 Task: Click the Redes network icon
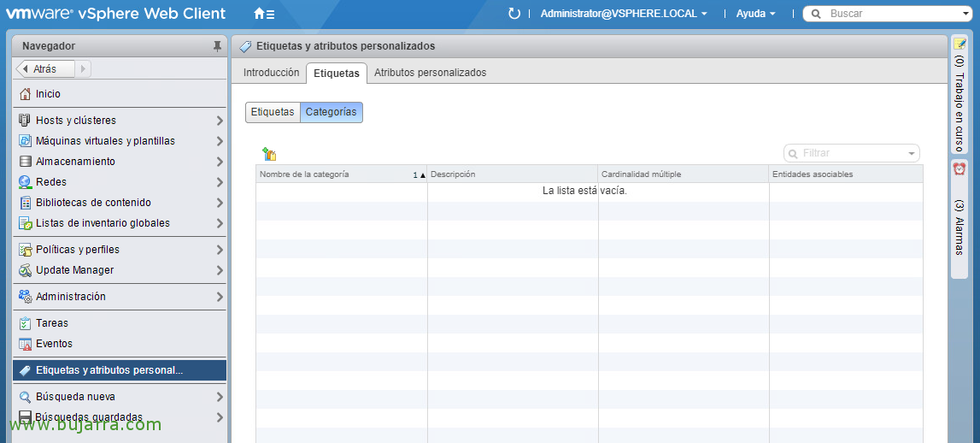tap(25, 182)
